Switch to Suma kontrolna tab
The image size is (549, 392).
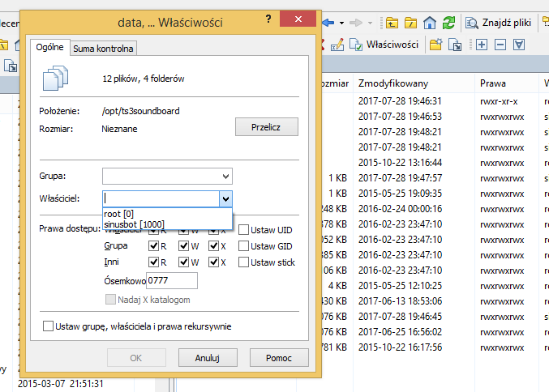pyautogui.click(x=103, y=49)
